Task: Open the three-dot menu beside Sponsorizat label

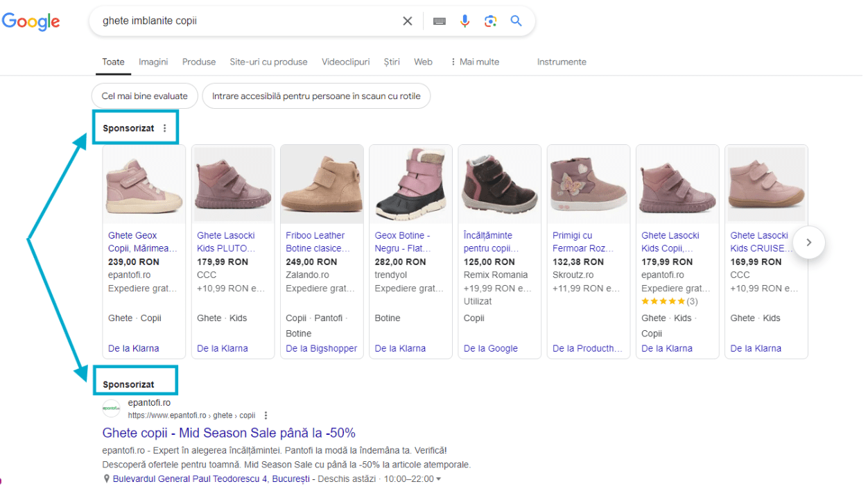Action: 164,128
